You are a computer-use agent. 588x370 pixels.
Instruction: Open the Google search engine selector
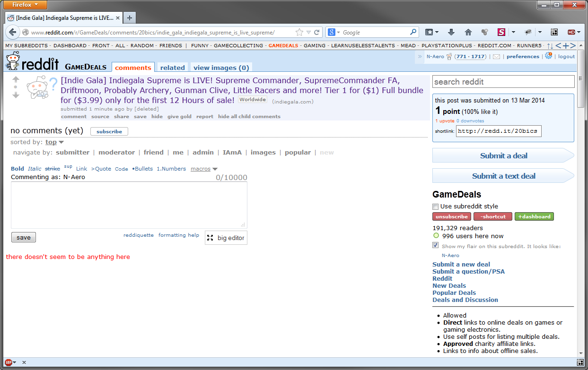pyautogui.click(x=334, y=32)
